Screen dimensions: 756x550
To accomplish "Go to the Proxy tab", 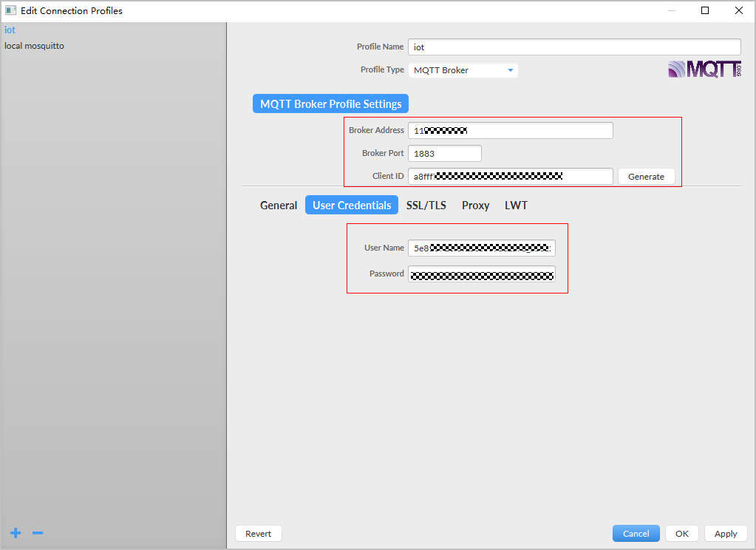I will 475,205.
